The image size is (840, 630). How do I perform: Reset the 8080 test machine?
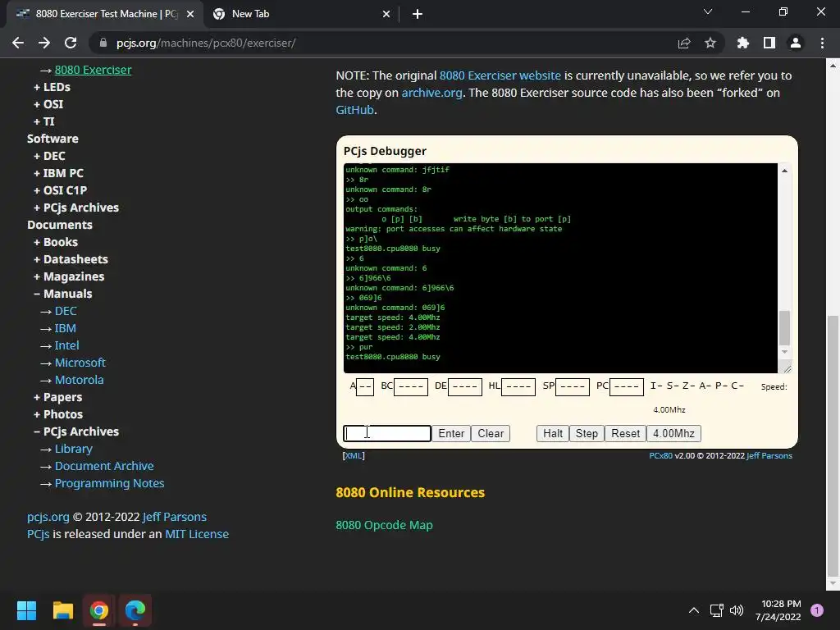[625, 433]
